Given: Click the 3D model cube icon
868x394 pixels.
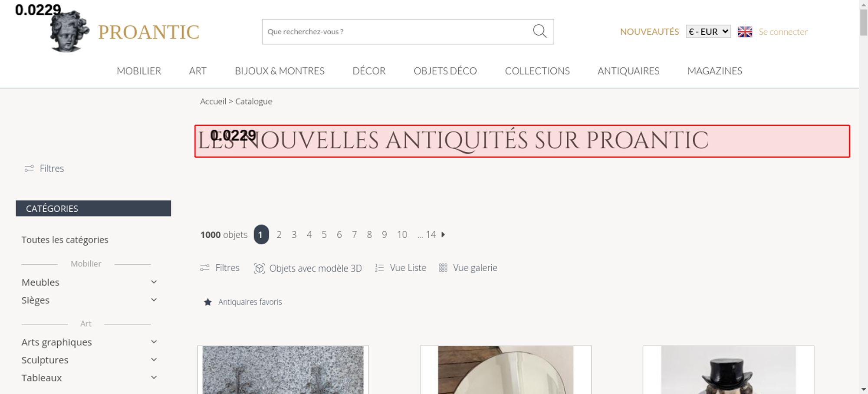Looking at the screenshot, I should 259,268.
